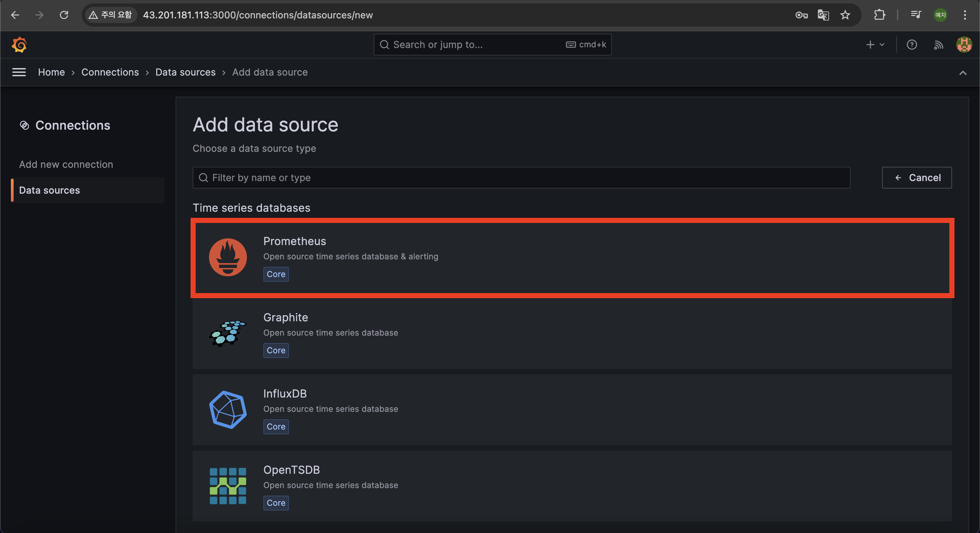This screenshot has width=980, height=533.
Task: Collapse the breadcrumb bar with chevron
Action: coord(963,72)
